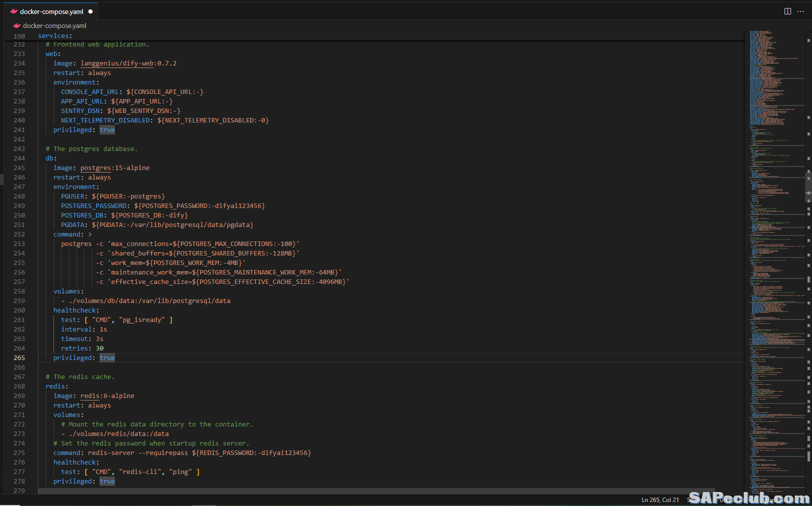812x506 pixels.
Task: Jump to the sticky 'services:' header line
Action: [55, 36]
